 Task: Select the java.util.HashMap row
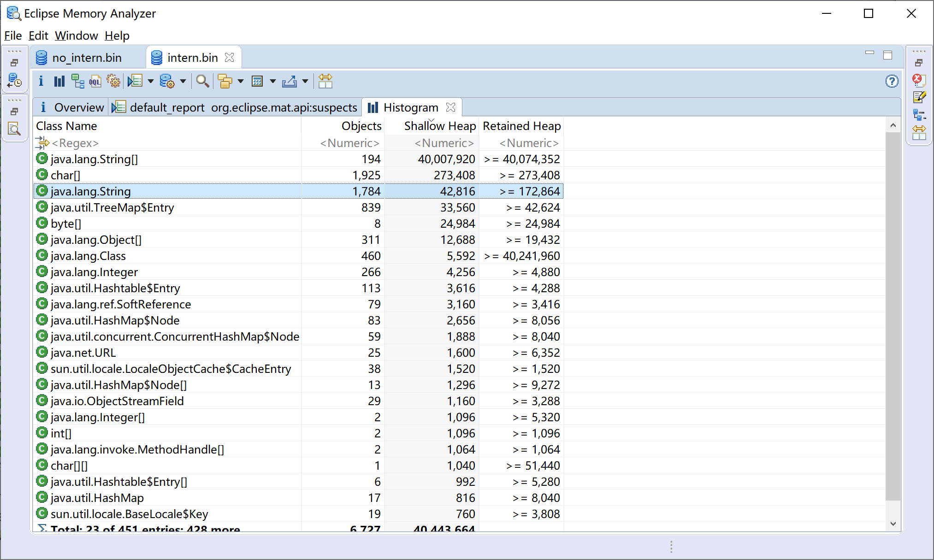pos(299,498)
